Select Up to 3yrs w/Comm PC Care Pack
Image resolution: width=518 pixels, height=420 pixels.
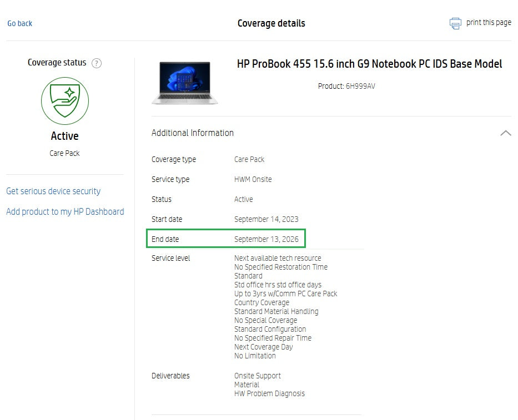click(286, 294)
